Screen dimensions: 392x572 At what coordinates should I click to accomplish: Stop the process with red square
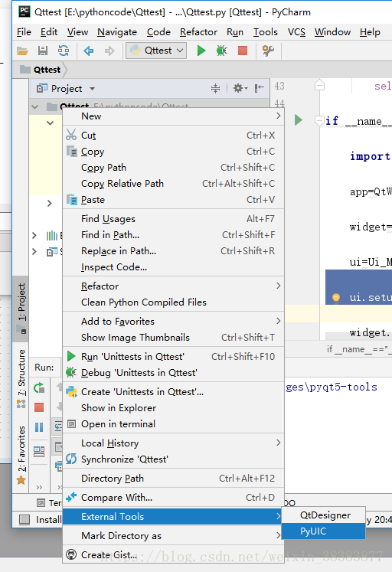tap(243, 51)
